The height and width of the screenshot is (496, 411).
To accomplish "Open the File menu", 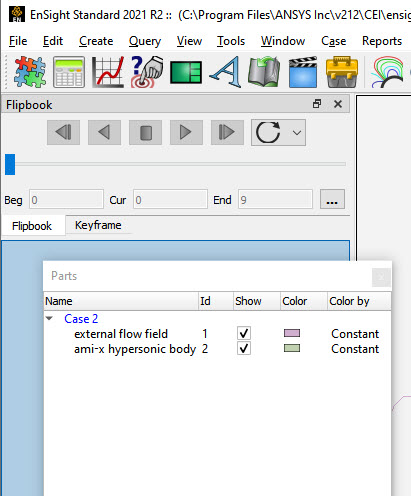I will click(18, 41).
